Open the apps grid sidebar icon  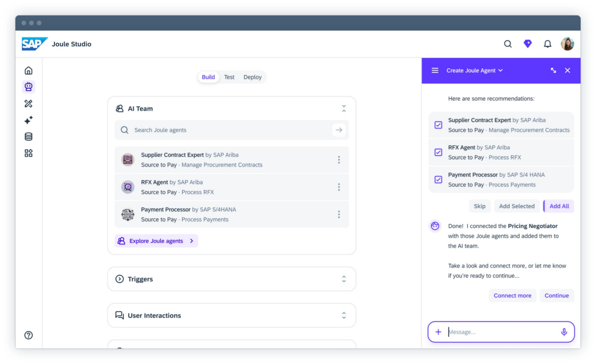click(x=29, y=153)
